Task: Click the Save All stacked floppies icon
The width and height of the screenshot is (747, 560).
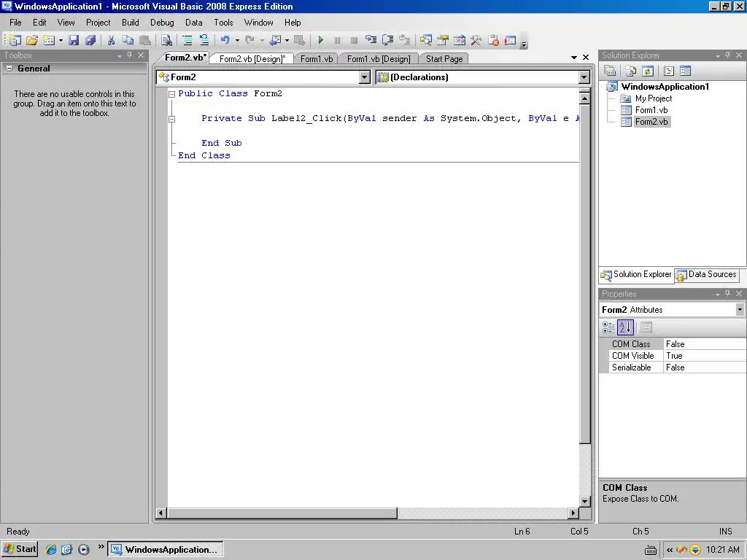Action: [x=90, y=41]
